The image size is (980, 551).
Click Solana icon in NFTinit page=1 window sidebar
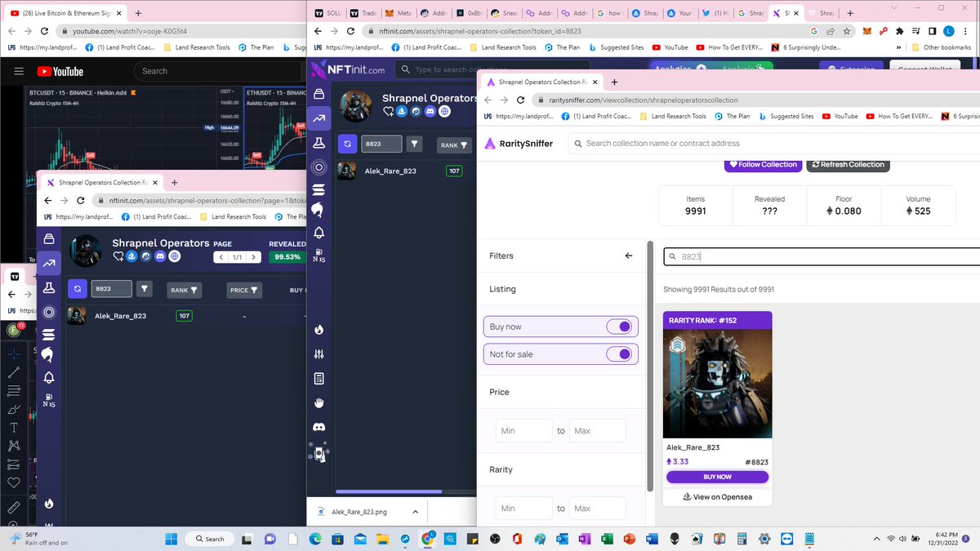point(49,335)
